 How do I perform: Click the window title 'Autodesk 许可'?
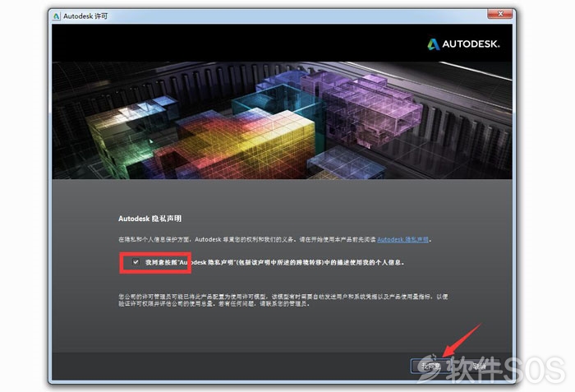85,16
